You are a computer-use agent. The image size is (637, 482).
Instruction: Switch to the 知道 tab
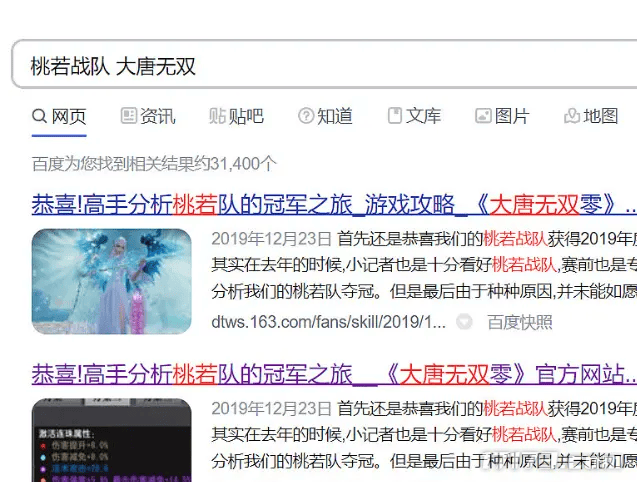tap(325, 116)
